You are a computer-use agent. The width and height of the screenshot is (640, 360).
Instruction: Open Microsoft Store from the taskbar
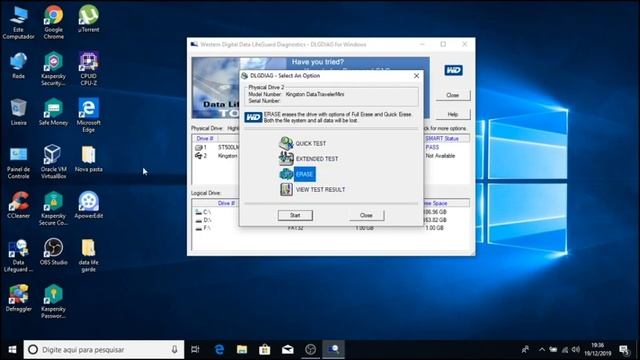pyautogui.click(x=264, y=350)
